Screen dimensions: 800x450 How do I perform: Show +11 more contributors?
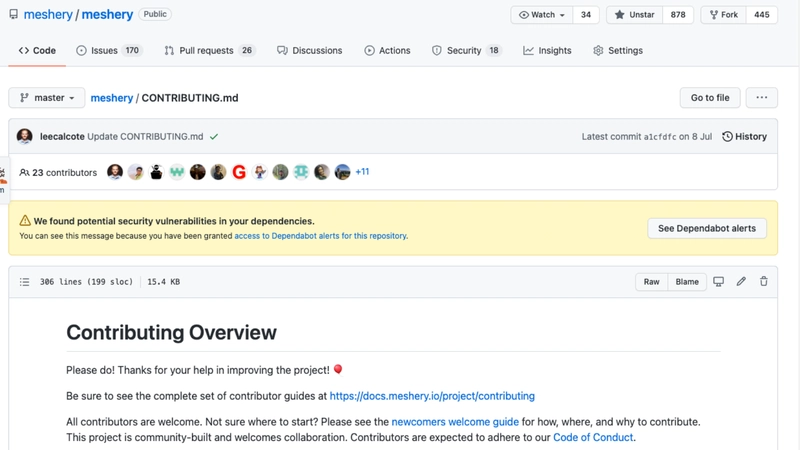coord(362,172)
